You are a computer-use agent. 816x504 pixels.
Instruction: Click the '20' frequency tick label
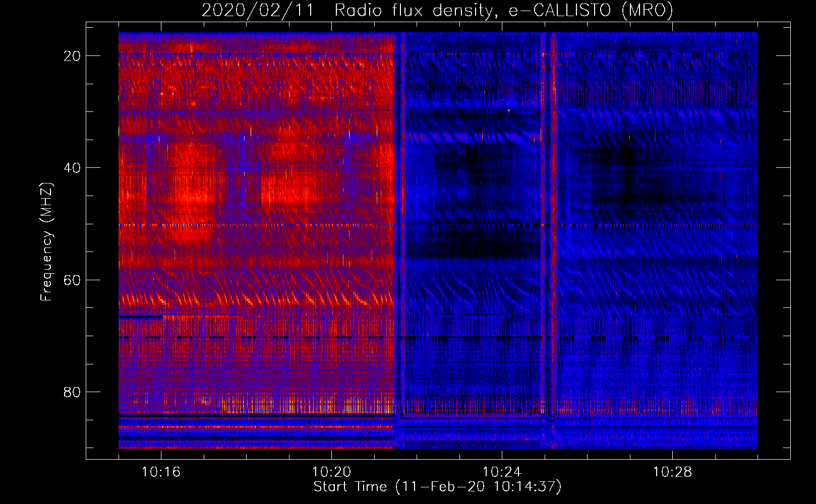72,56
